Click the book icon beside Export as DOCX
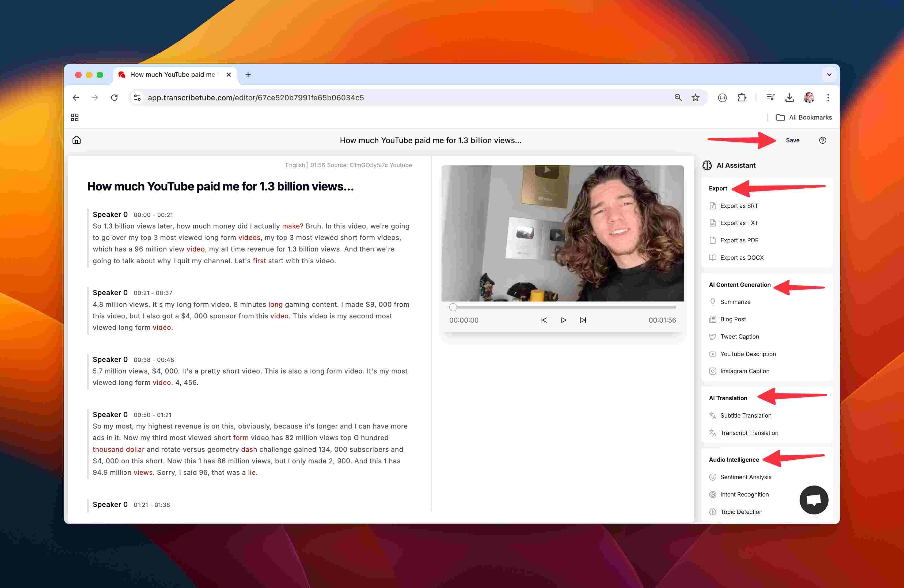 (x=713, y=257)
